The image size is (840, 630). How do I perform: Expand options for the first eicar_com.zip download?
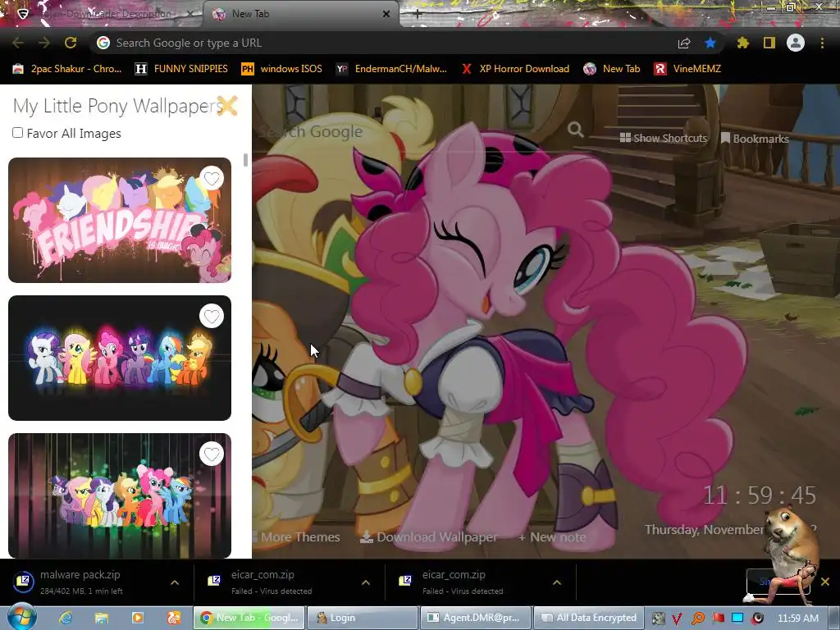click(x=366, y=582)
